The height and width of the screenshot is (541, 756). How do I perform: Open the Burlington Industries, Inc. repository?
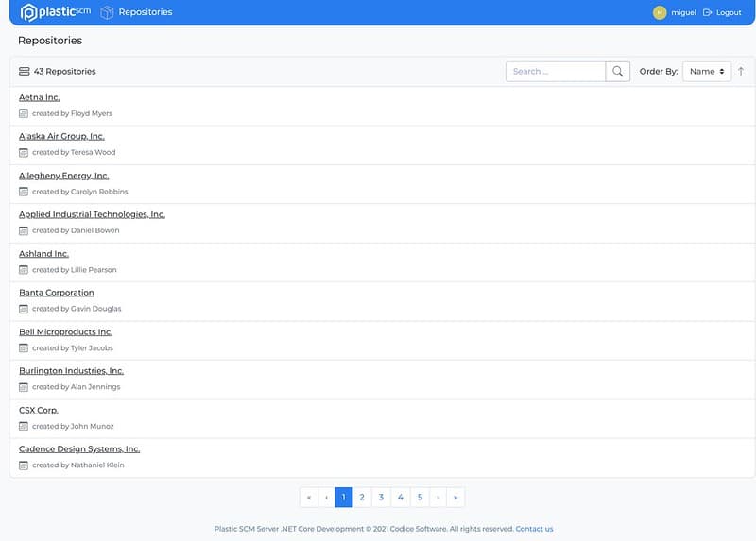[72, 370]
